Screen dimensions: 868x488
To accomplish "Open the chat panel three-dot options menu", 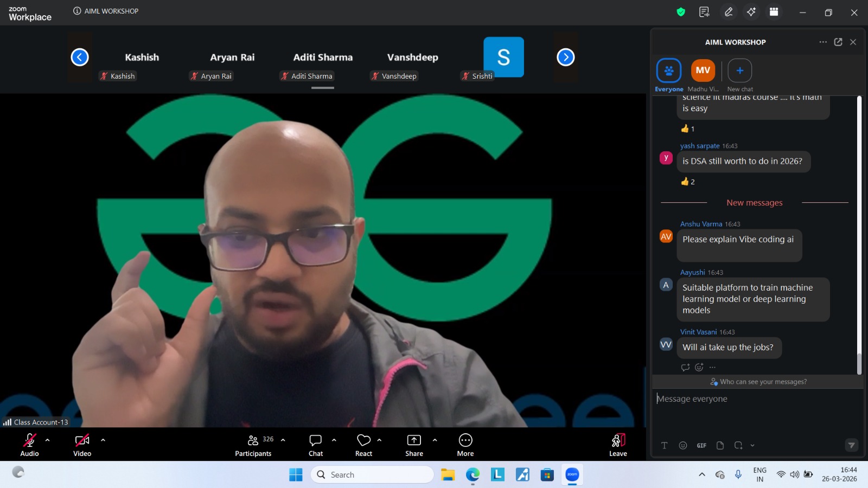I will click(823, 42).
